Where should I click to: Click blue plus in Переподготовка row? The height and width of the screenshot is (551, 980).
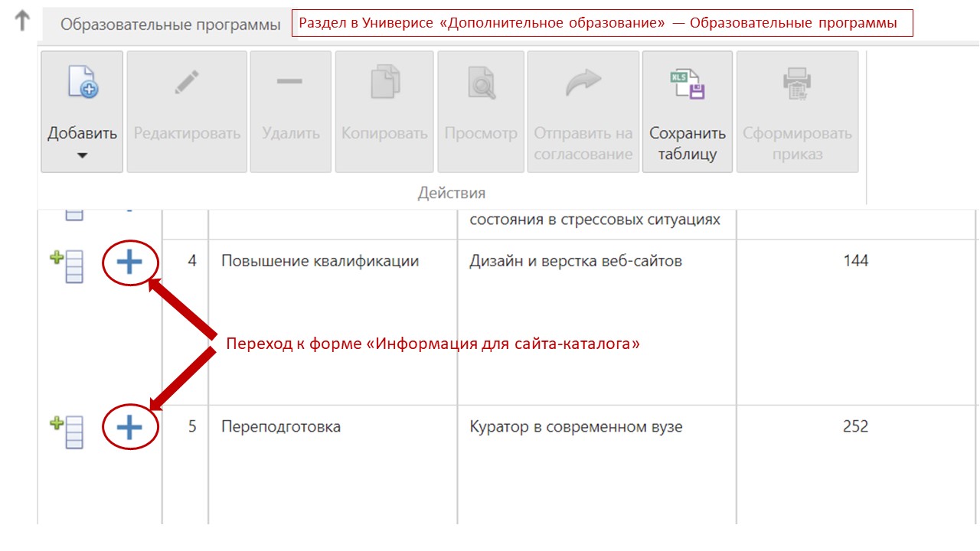[129, 428]
